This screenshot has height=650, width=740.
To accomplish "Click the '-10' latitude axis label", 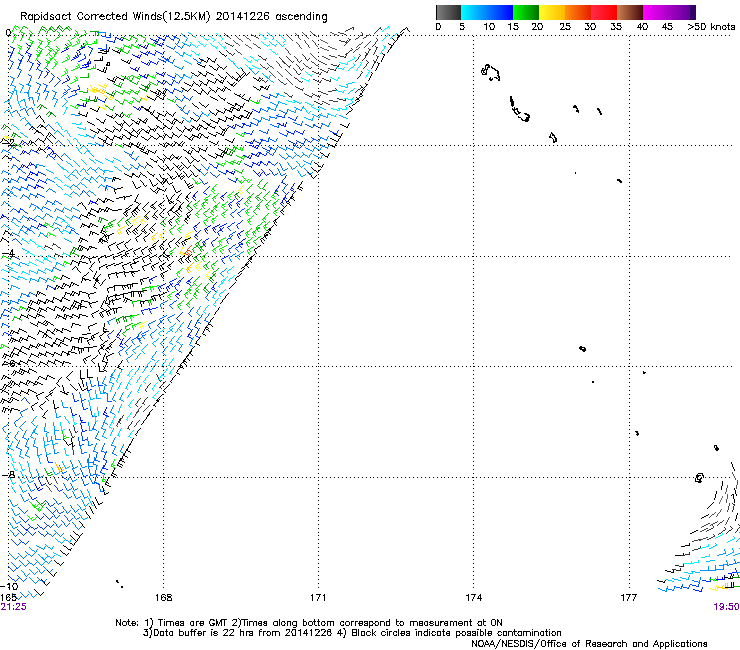I will point(8,586).
